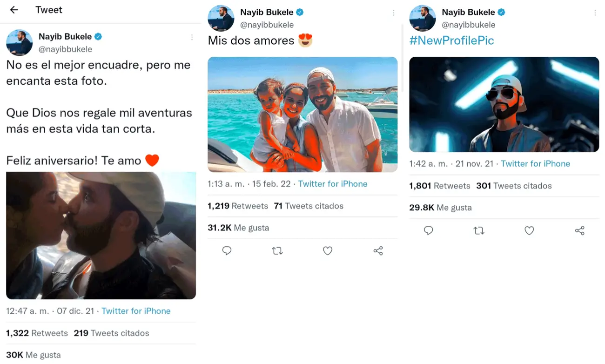This screenshot has width=605, height=364.
Task: Click the back arrow next to Tweet
Action: pos(14,10)
